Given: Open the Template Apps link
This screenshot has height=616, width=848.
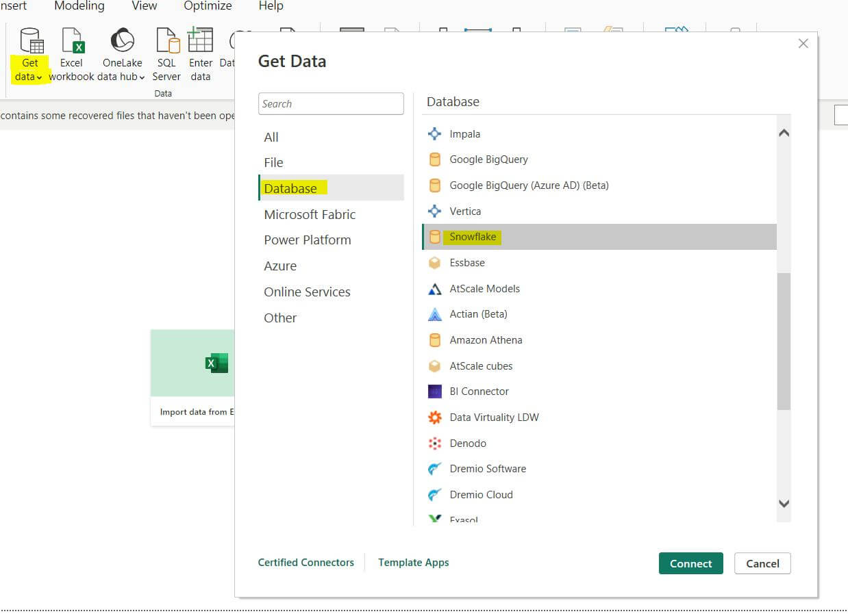Looking at the screenshot, I should click(413, 563).
